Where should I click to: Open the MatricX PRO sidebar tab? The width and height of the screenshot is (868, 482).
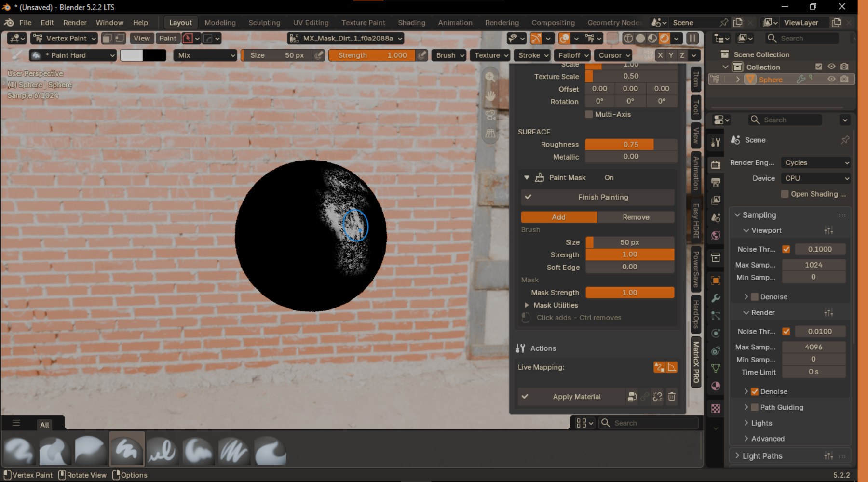click(696, 362)
